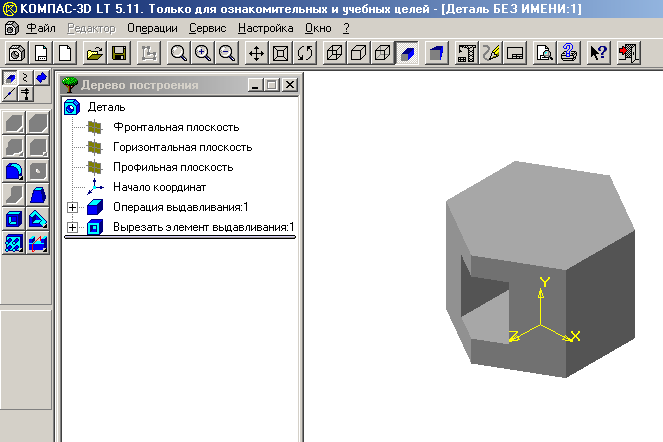Click the split-window layout toolbar icon

pyautogui.click(x=515, y=53)
